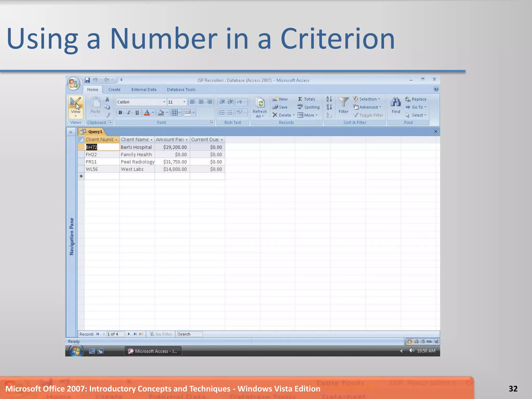Run Spelling check
This screenshot has height=399, width=532.
coord(308,107)
